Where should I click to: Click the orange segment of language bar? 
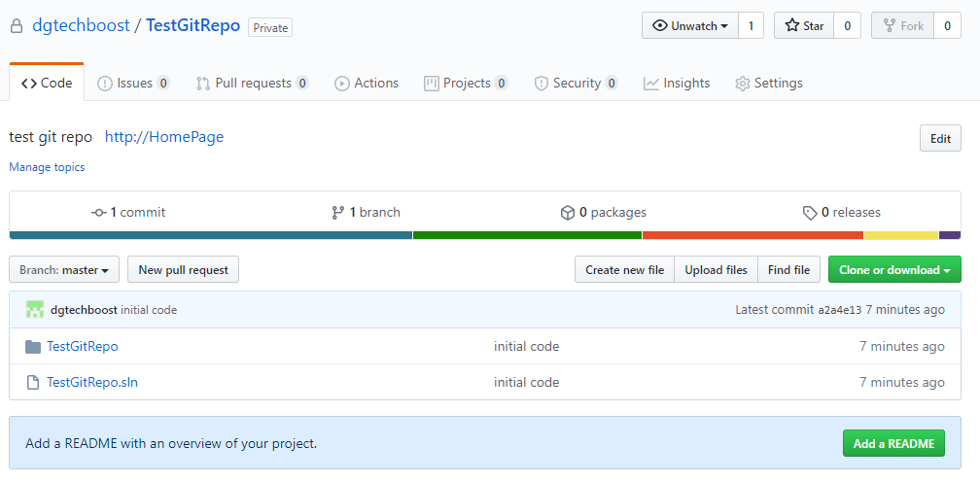click(752, 235)
